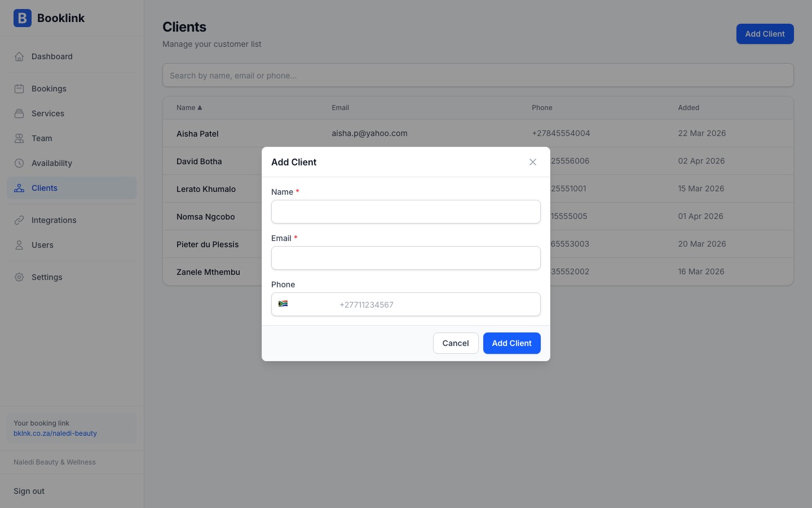The height and width of the screenshot is (508, 812).
Task: Submit the form via Add Client button
Action: [x=511, y=343]
